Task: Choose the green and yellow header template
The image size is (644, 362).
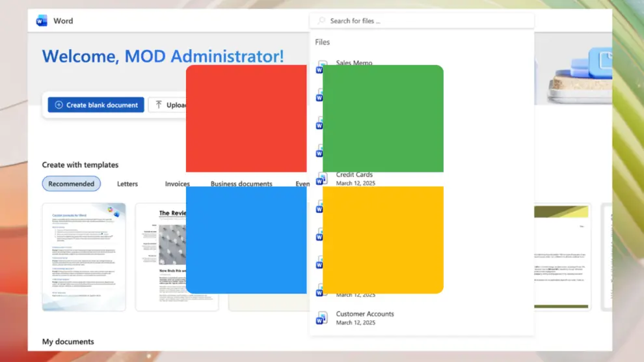Action: [561, 257]
